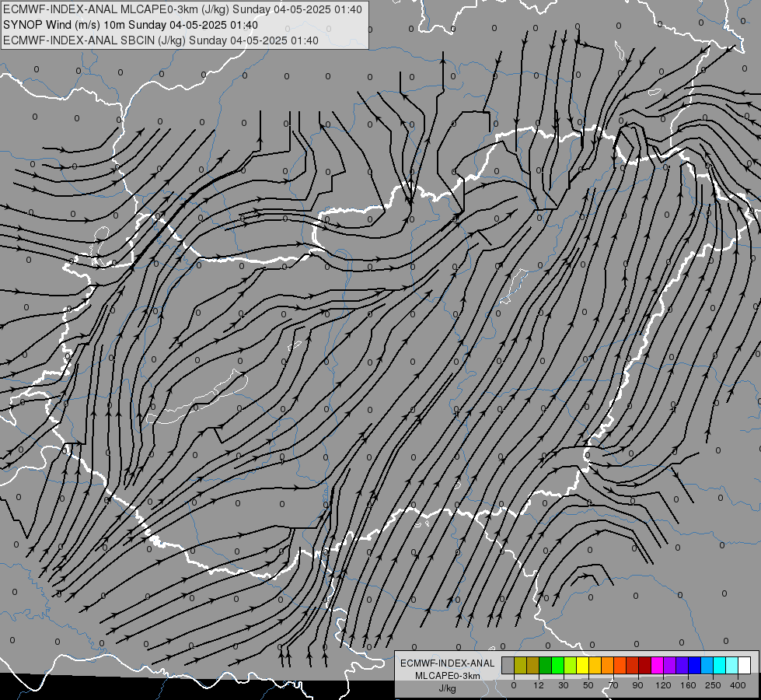This screenshot has width=761, height=700.
Task: Click the legend label 'ECMWF-INDEX-ANAL'
Action: (447, 663)
